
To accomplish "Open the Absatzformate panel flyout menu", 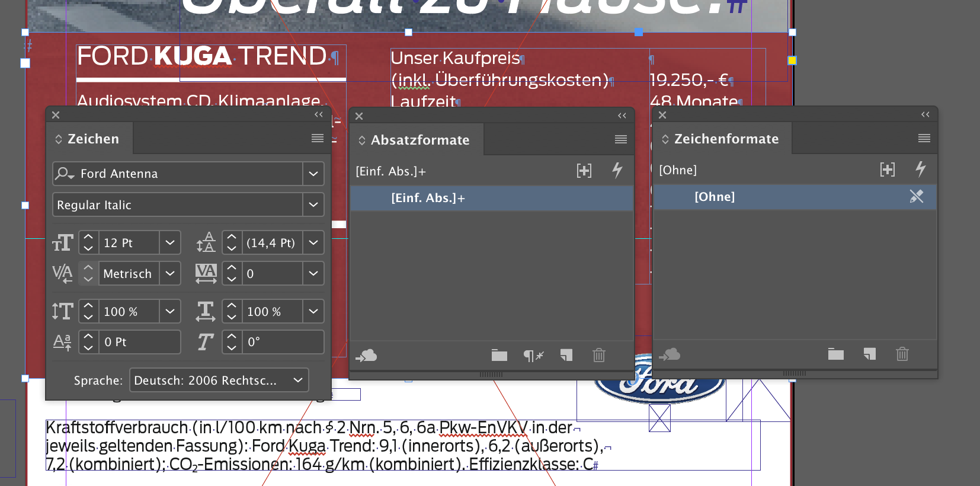I will coord(621,139).
